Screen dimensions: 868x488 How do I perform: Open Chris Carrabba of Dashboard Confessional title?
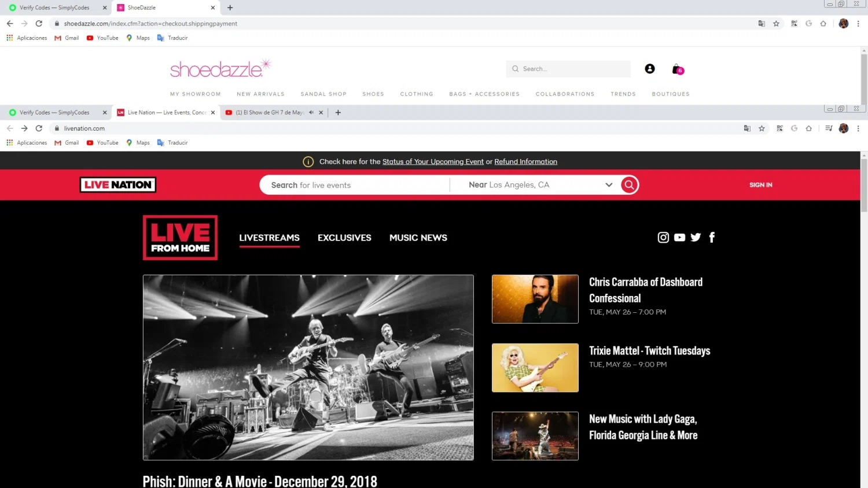coord(646,290)
